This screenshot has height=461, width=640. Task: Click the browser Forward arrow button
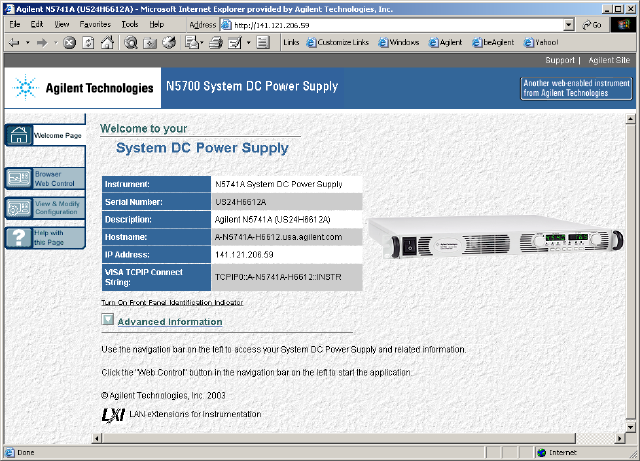pyautogui.click(x=42, y=42)
